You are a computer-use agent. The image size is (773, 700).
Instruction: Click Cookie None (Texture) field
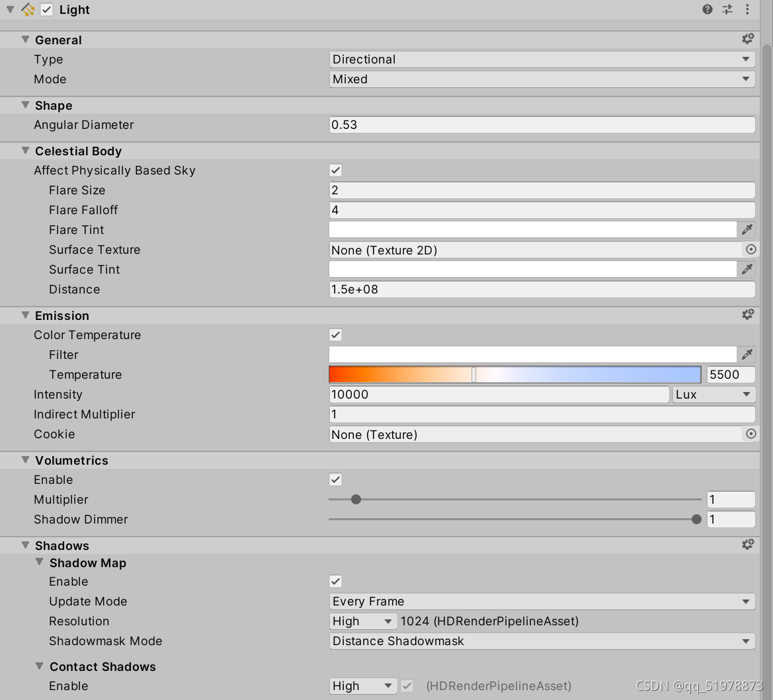536,434
